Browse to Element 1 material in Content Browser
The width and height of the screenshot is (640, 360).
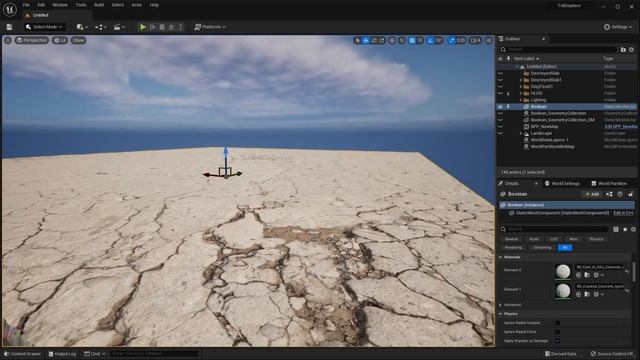coord(587,294)
